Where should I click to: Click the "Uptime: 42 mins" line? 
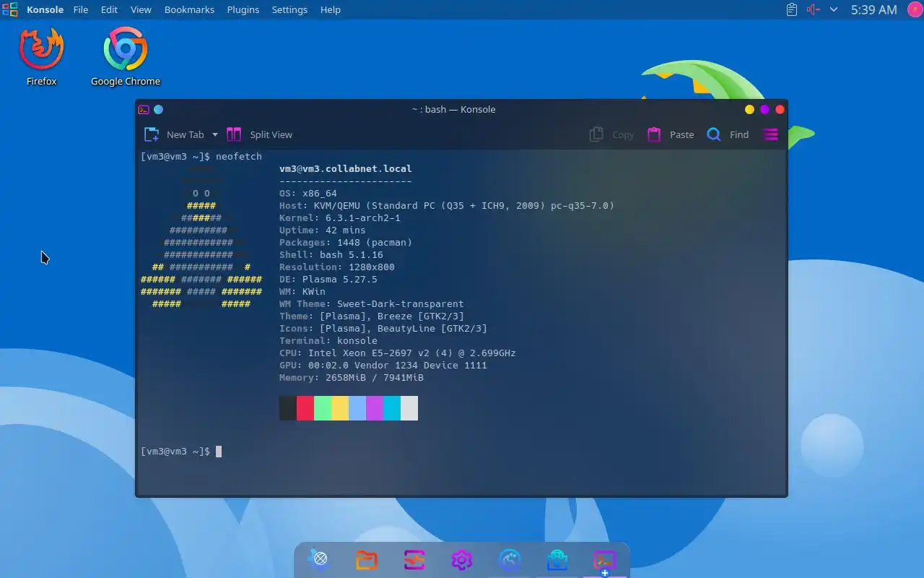[x=323, y=230]
